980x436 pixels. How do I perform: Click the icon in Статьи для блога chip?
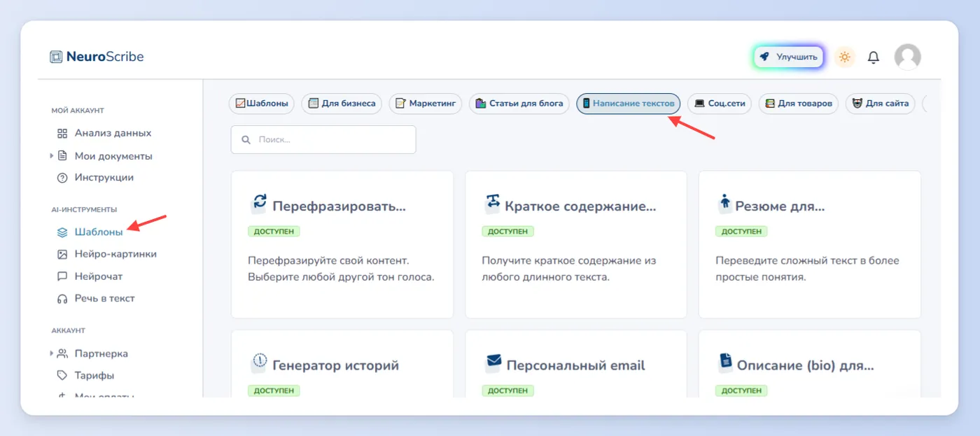(x=481, y=104)
